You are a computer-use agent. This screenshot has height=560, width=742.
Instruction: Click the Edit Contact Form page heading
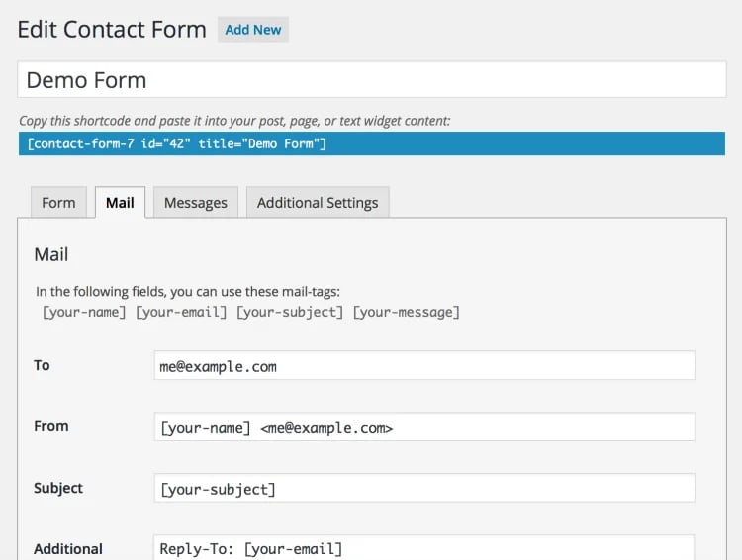point(112,30)
